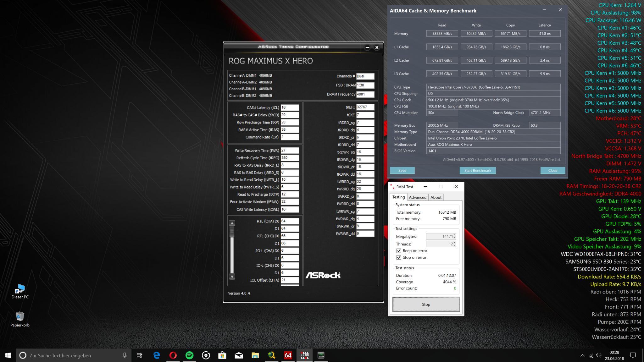The width and height of the screenshot is (644, 362).
Task: Select the Dieser PC desktop icon
Action: coord(20,291)
